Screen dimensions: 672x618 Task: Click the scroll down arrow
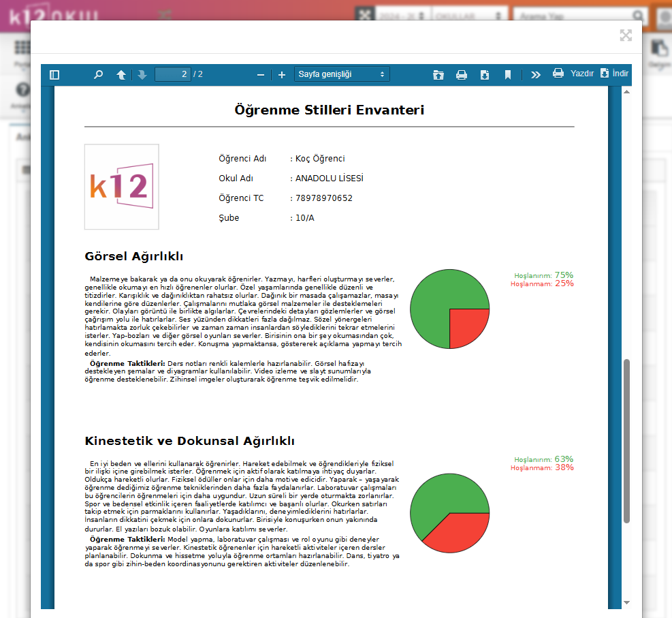[x=626, y=602]
